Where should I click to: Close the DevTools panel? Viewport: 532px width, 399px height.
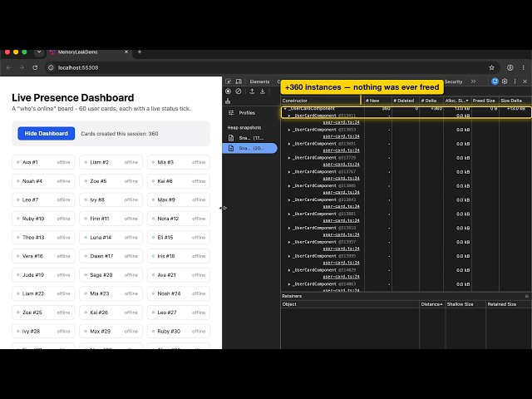(x=525, y=81)
